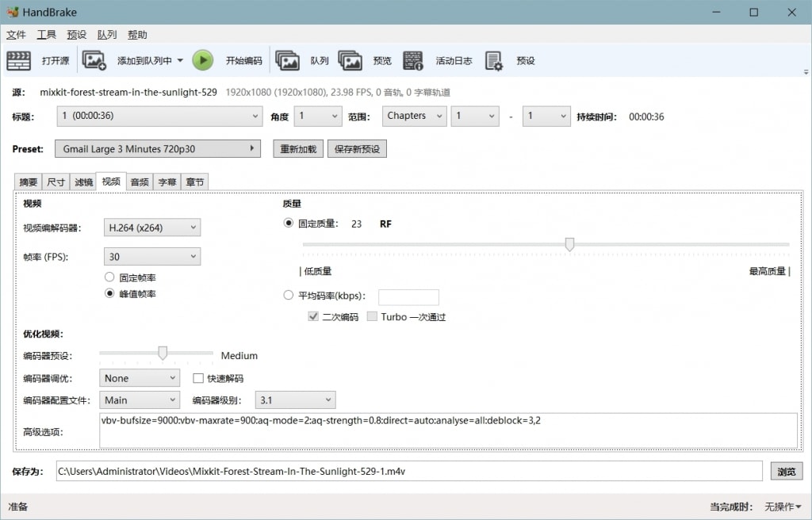The width and height of the screenshot is (812, 520).
Task: Switch to the 字幕 tab
Action: coord(167,182)
